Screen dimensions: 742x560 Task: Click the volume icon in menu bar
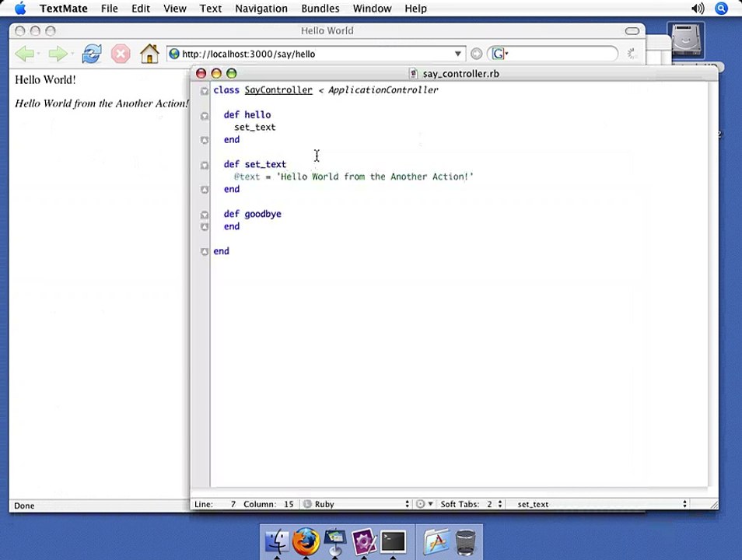coord(698,8)
